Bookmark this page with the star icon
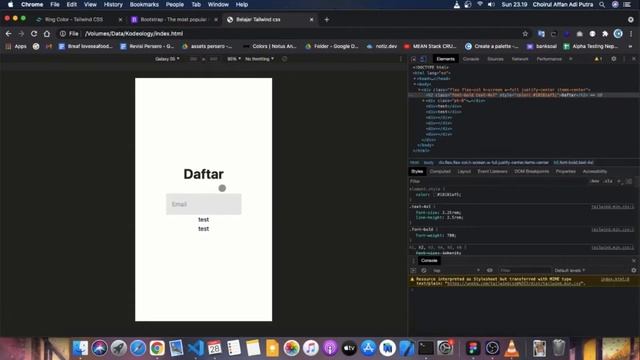The height and width of the screenshot is (360, 640). pyautogui.click(x=525, y=33)
